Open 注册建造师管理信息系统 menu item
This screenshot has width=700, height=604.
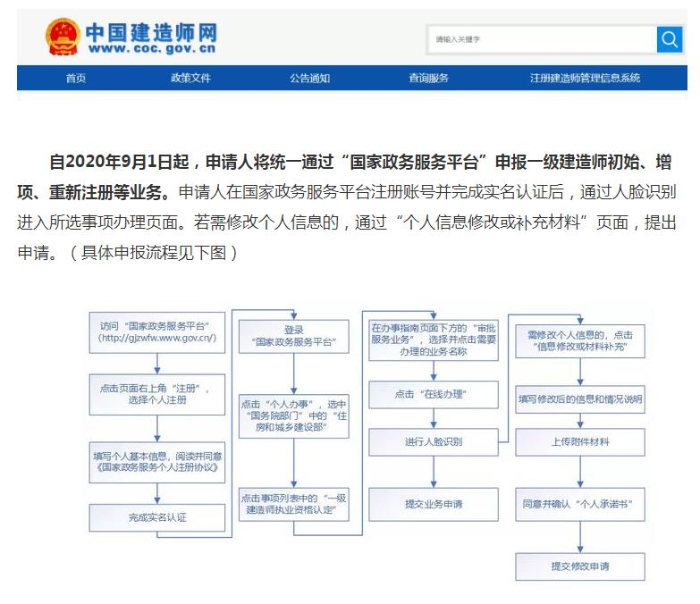585,78
